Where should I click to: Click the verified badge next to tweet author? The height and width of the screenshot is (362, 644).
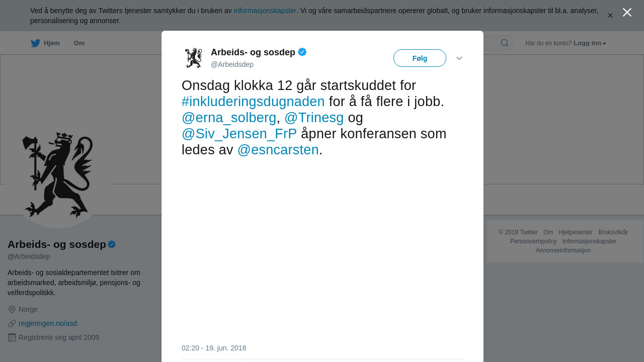point(302,52)
